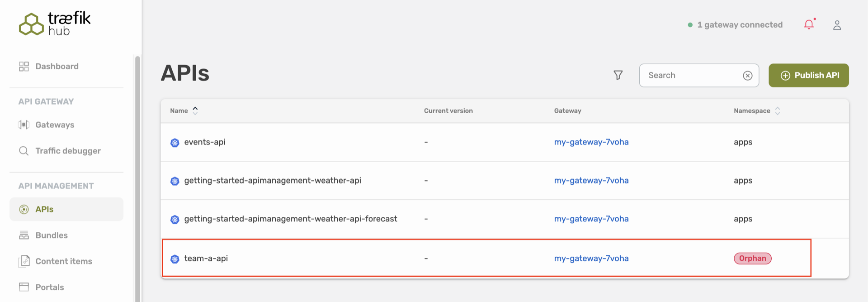Sort the table by Name column arrows
The height and width of the screenshot is (302, 868).
(x=195, y=110)
